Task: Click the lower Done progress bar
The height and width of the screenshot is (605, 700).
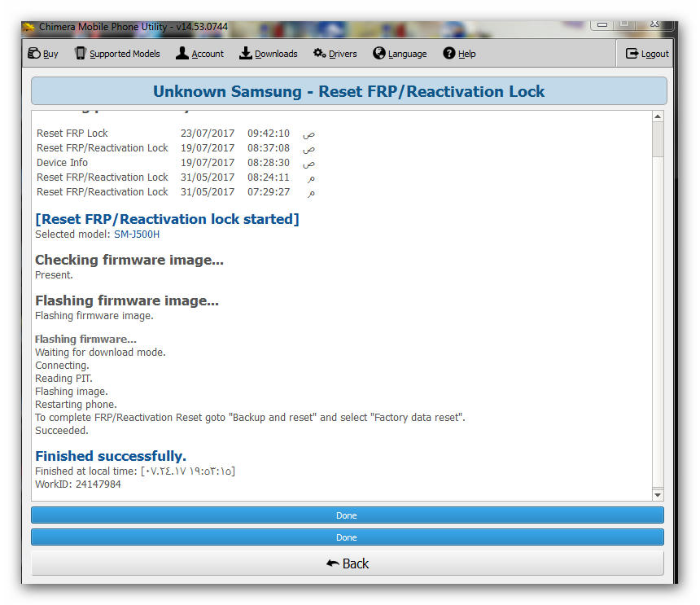Action: 348,537
